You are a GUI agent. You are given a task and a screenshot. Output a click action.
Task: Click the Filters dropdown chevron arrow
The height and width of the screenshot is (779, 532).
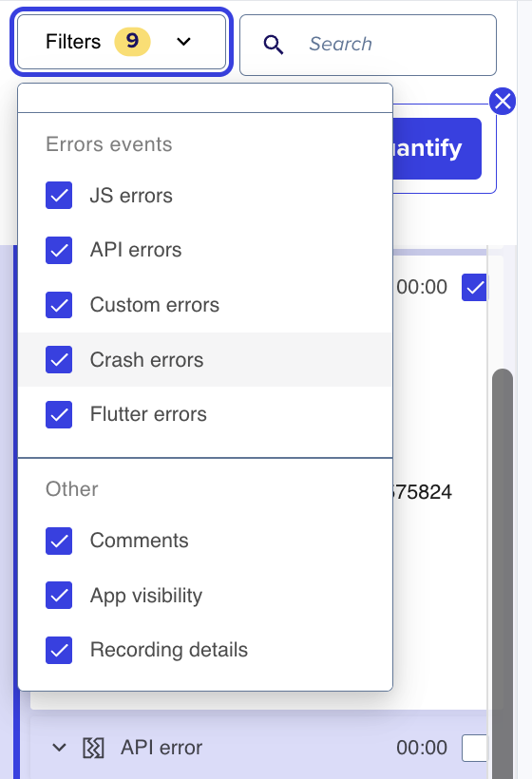coord(183,42)
